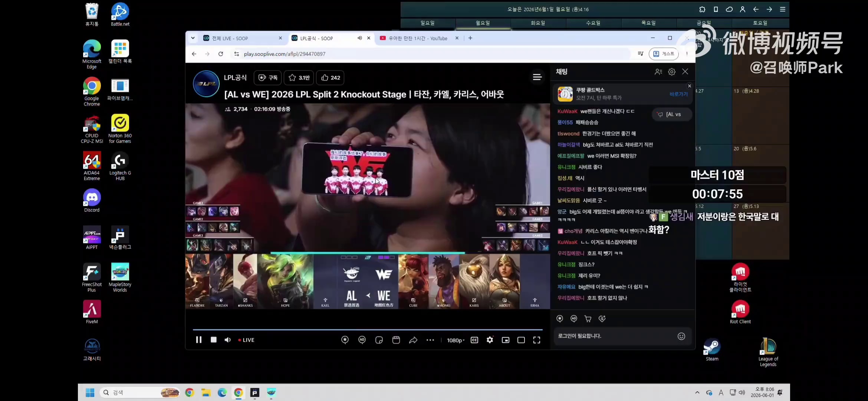This screenshot has width=868, height=401.
Task: Open the 1080p quality dropdown
Action: point(456,340)
